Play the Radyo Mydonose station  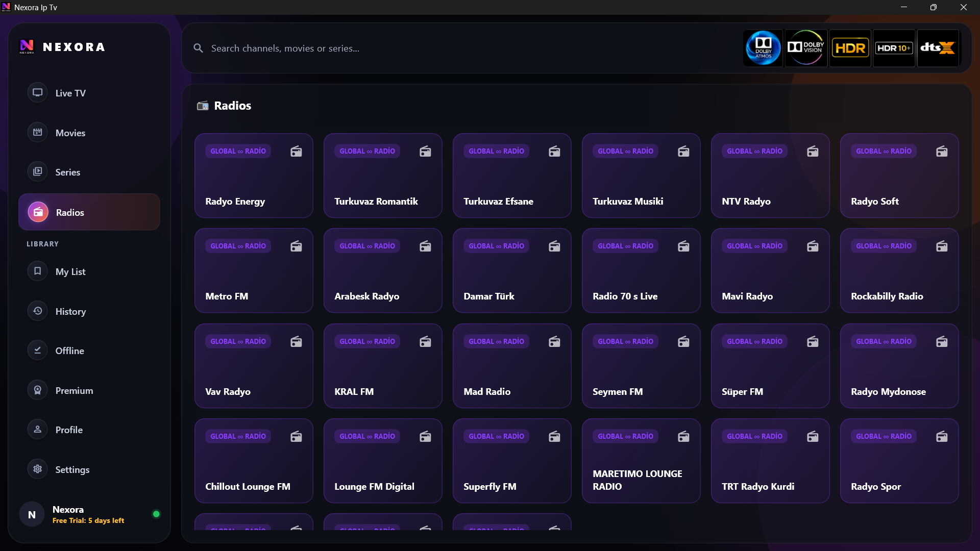[x=899, y=366]
